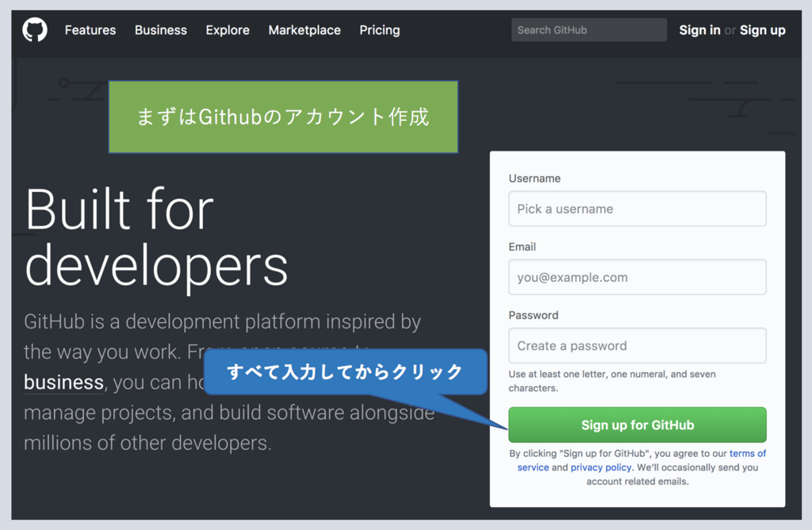
Task: Open the privacy policy link
Action: point(601,467)
